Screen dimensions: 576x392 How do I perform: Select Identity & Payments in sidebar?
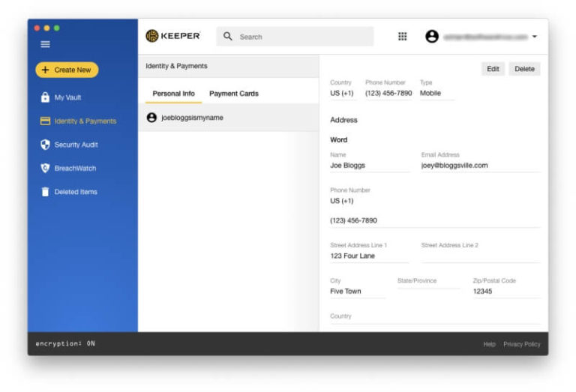tap(85, 121)
